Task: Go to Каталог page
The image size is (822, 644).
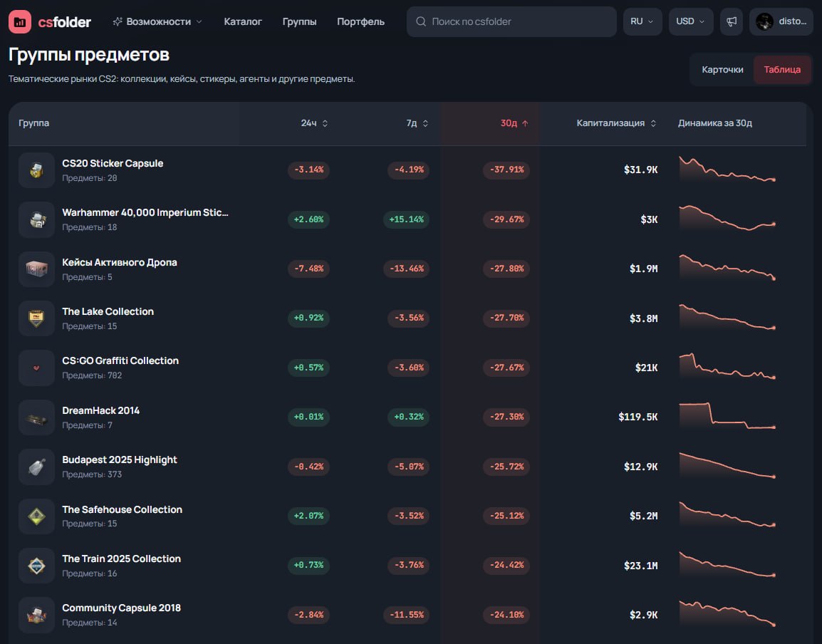Action: [x=243, y=21]
